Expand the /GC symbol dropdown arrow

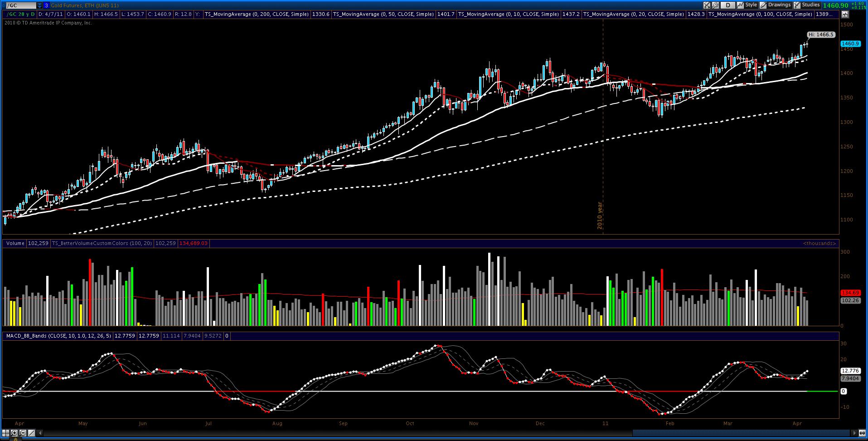[39, 5]
